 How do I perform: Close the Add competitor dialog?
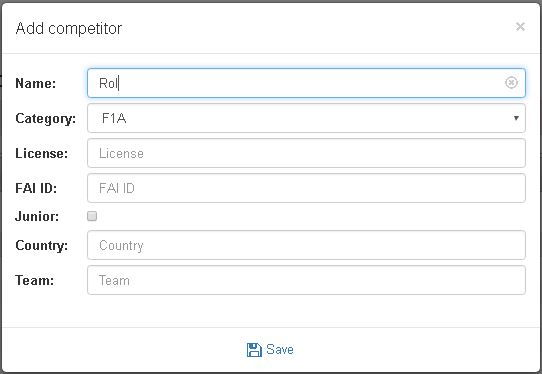(x=520, y=27)
